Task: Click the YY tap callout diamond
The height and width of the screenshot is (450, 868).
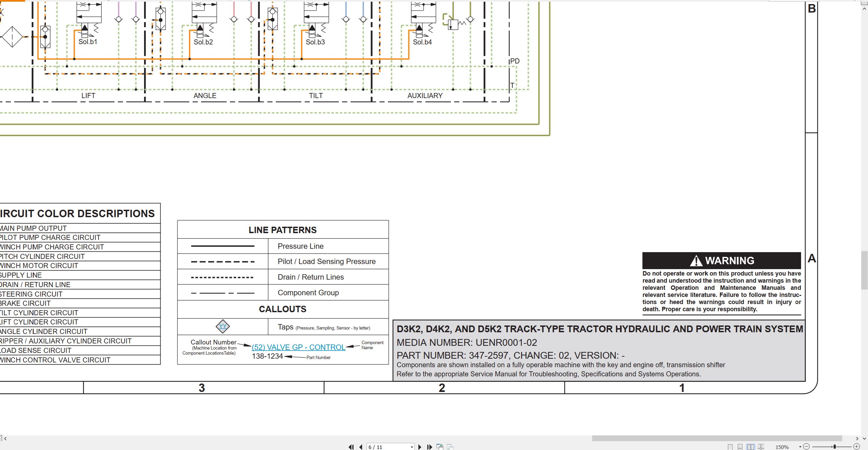Action: pyautogui.click(x=223, y=326)
